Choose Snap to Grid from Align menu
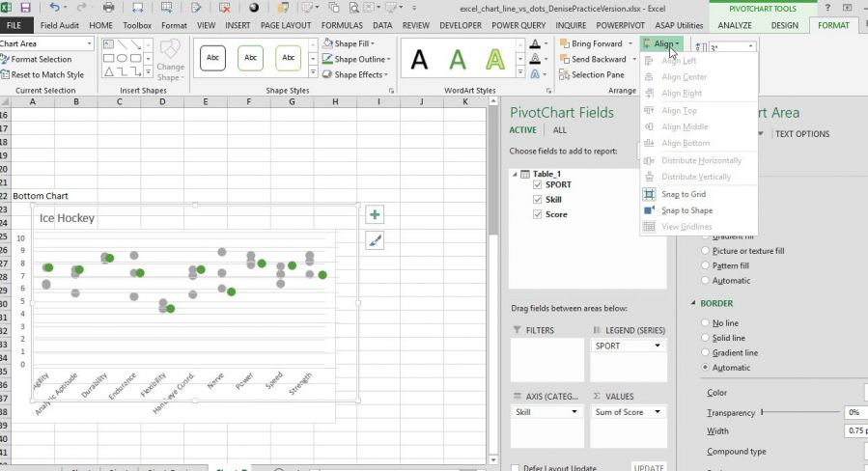 pos(699,194)
